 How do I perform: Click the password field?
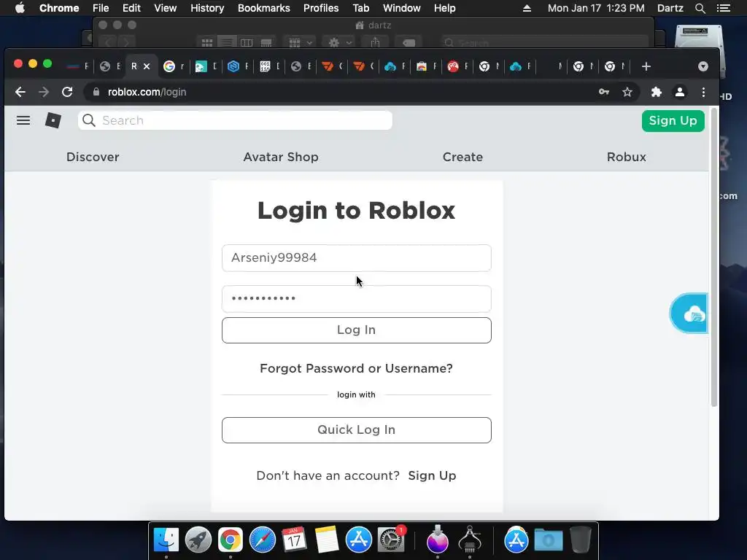click(x=356, y=299)
